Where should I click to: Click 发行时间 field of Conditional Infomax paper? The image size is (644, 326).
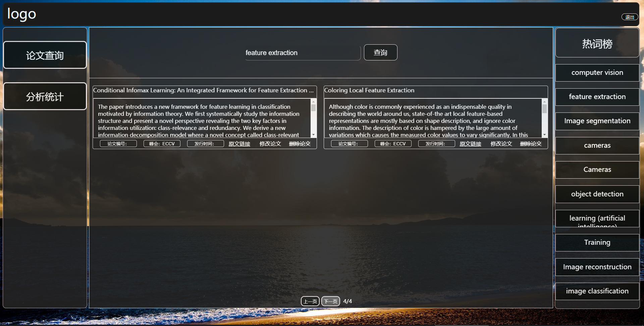205,144
